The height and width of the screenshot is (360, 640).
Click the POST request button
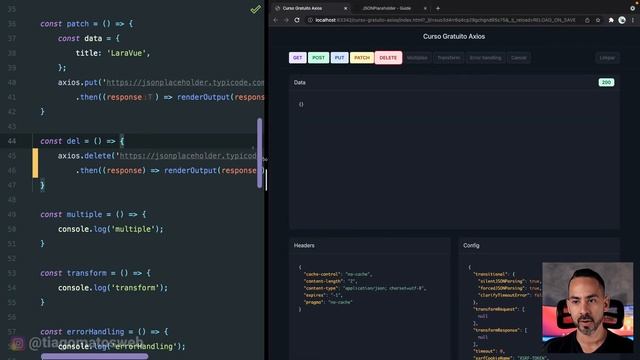coord(318,58)
